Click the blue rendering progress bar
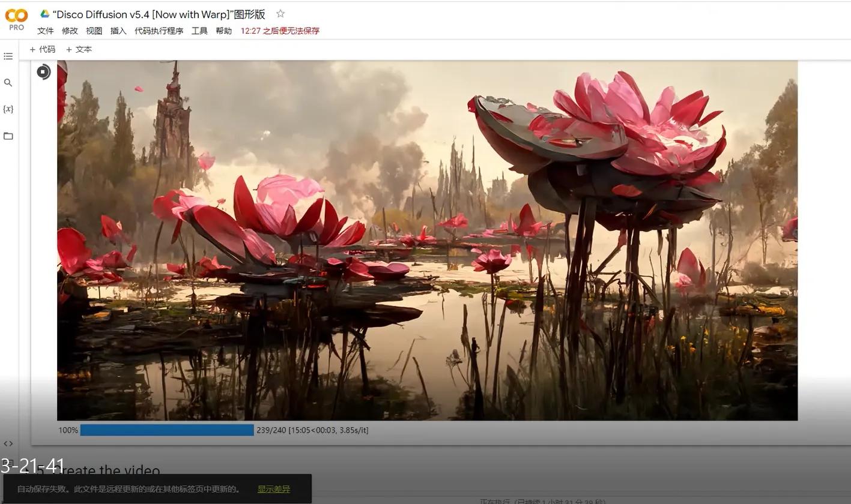Image resolution: width=851 pixels, height=504 pixels. pyautogui.click(x=167, y=430)
